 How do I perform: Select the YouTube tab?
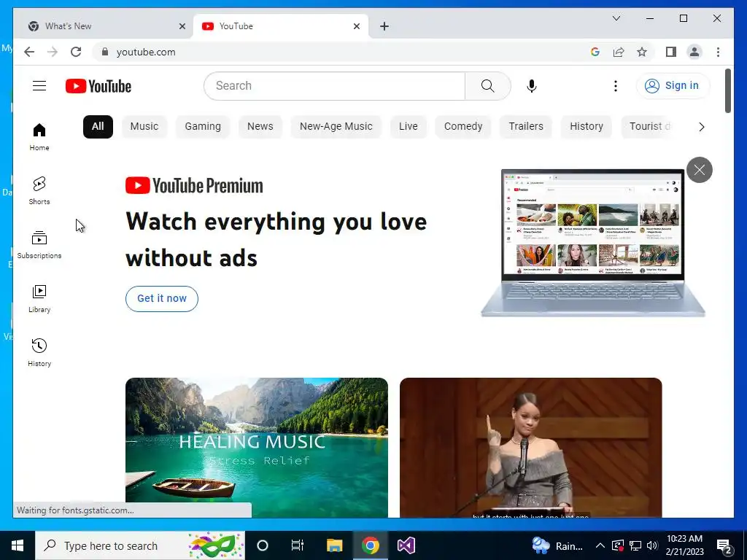(281, 26)
